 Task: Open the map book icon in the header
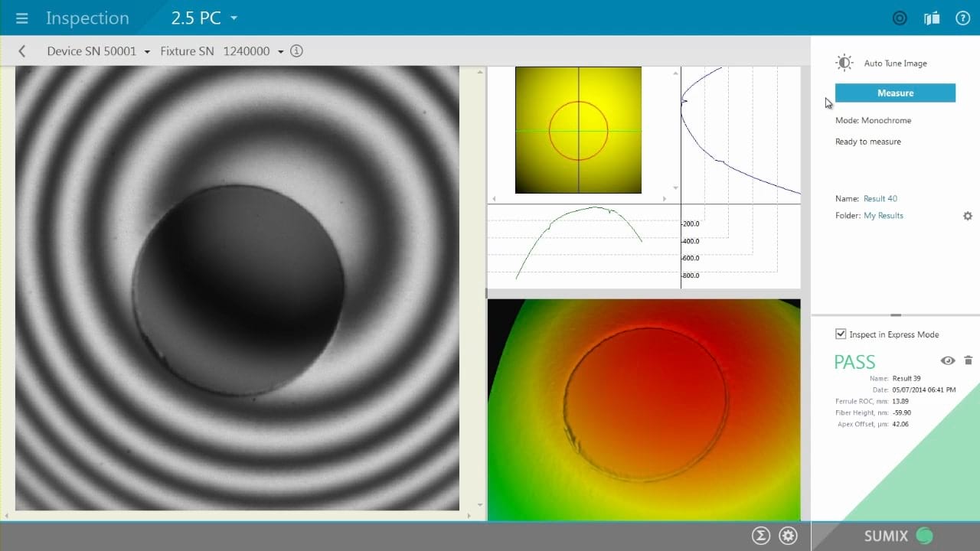pos(932,18)
